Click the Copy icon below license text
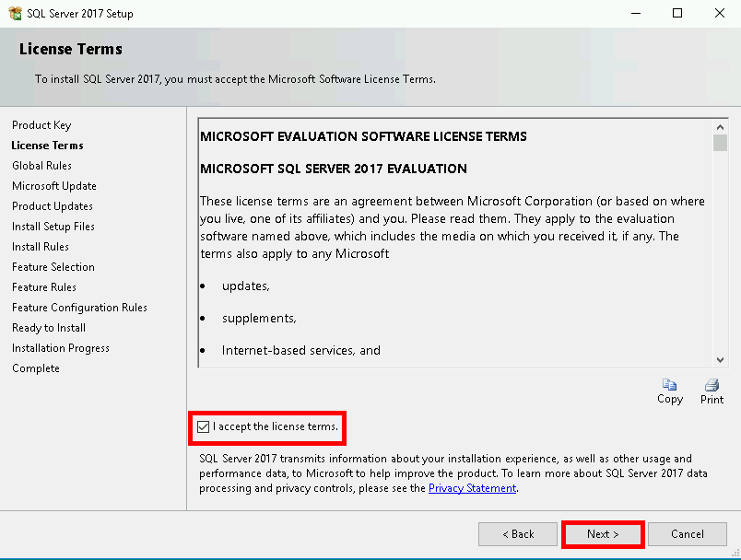Image resolution: width=741 pixels, height=560 pixels. pos(670,385)
